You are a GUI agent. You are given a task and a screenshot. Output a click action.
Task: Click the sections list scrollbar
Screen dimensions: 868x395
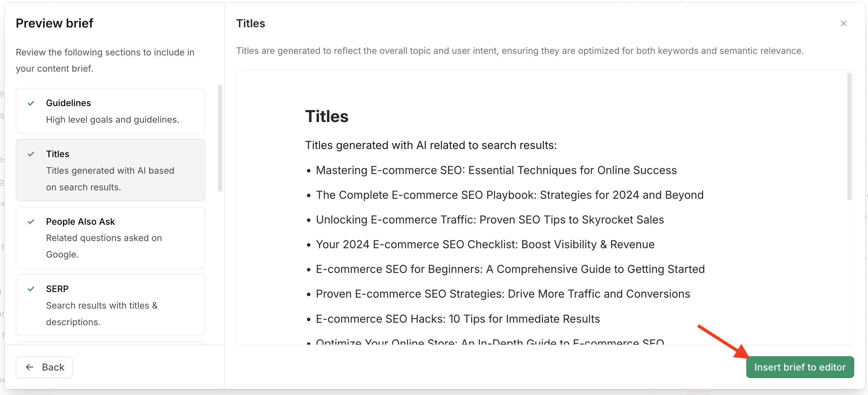(220, 138)
